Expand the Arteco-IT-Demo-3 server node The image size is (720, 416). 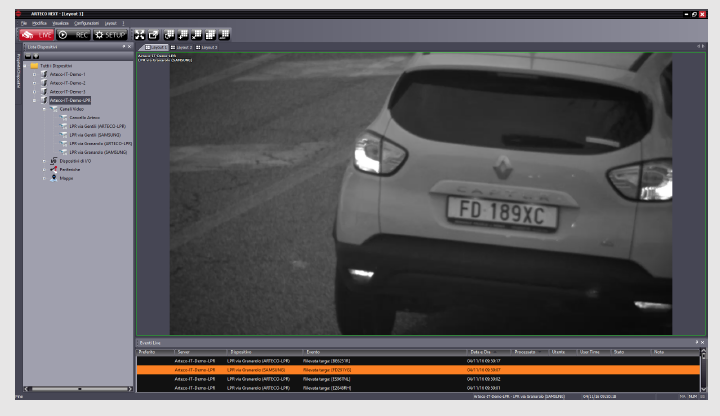[34, 92]
